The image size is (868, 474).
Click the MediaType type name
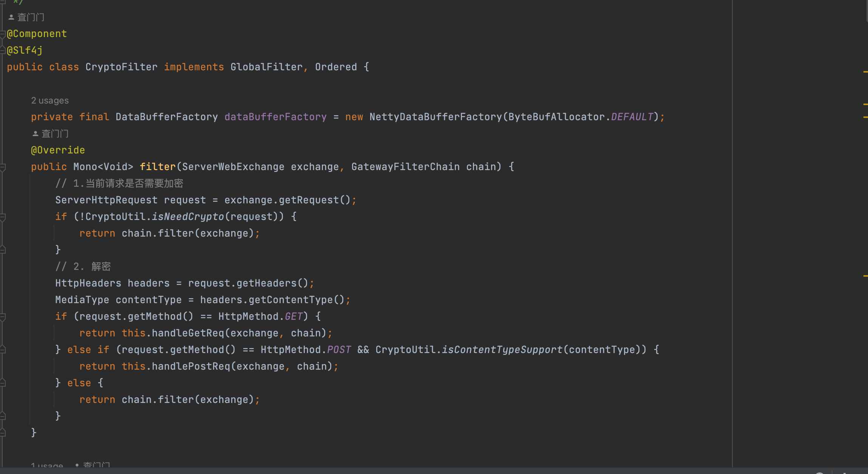(82, 300)
